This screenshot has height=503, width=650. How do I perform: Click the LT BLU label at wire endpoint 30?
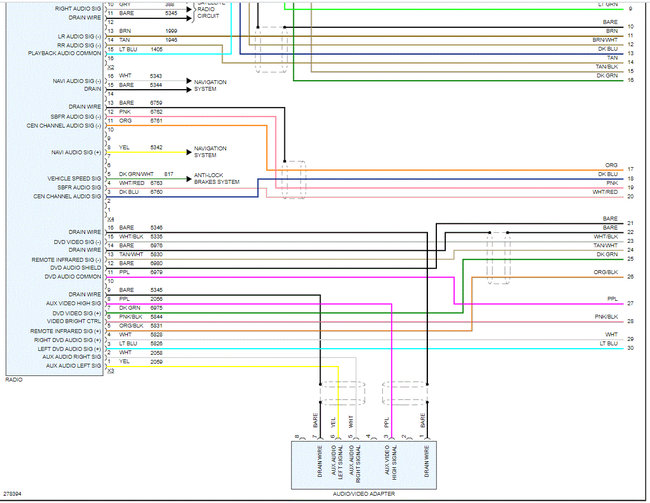(x=609, y=343)
